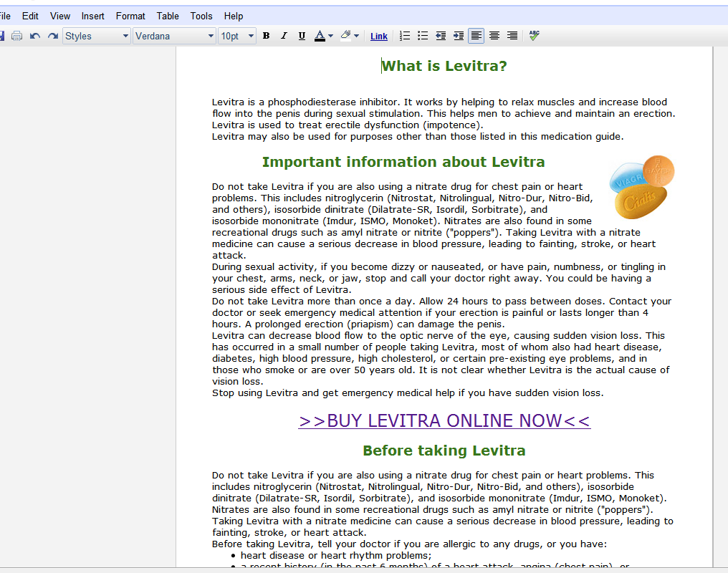Click the Print icon

(16, 36)
